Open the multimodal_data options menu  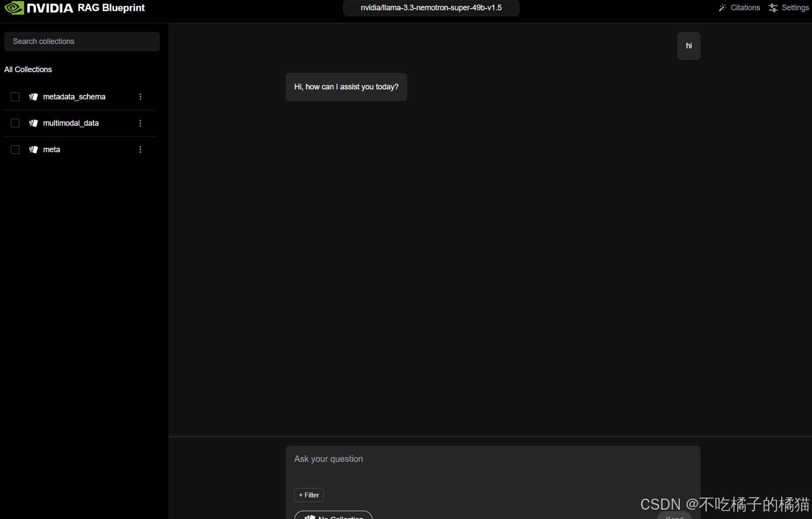coord(140,123)
